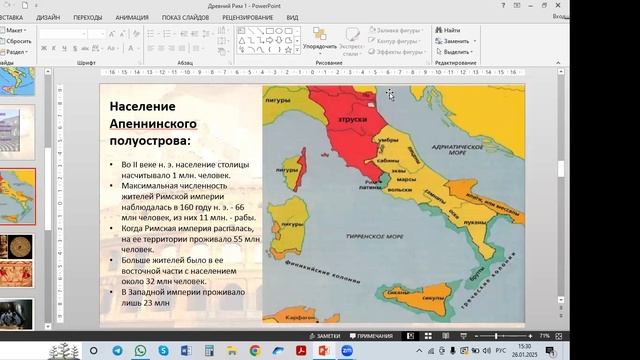Insert a text box from shapes gallery
The height and width of the screenshot is (360, 640).
coord(242,31)
